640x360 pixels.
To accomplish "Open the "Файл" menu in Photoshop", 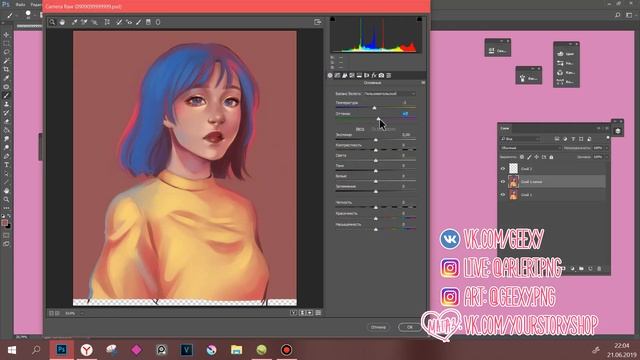I will click(20, 4).
